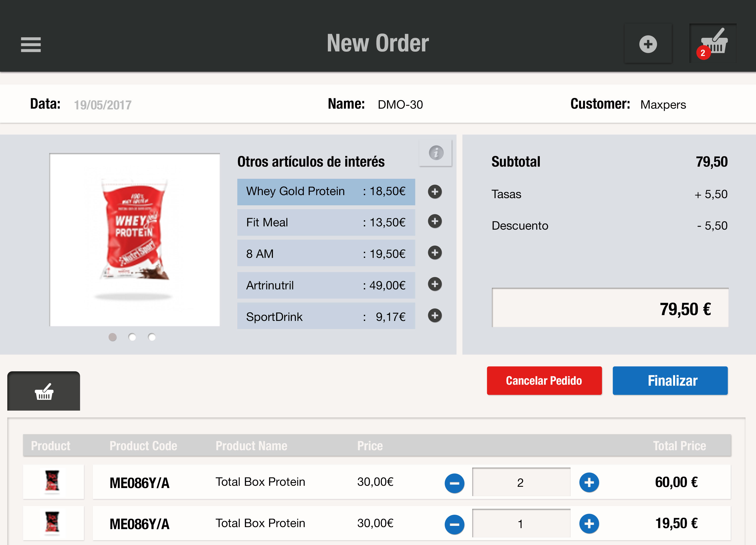This screenshot has width=756, height=545.
Task: Click the add new order plus button in header
Action: point(648,44)
